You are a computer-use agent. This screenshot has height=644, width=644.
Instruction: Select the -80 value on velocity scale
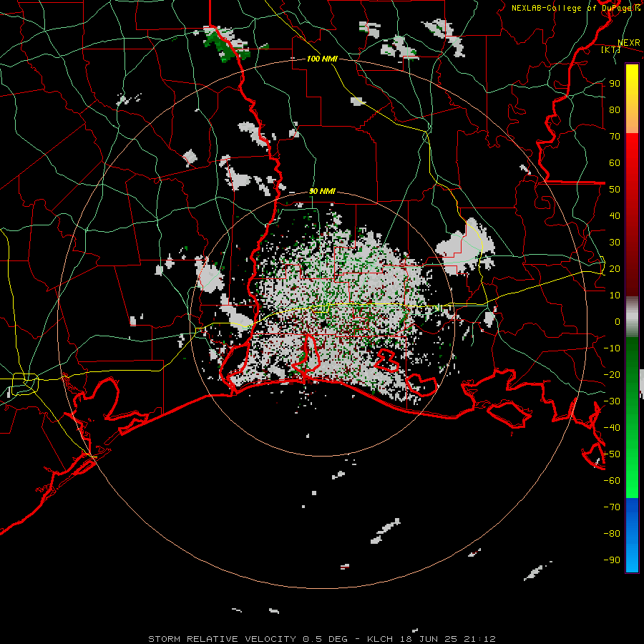pyautogui.click(x=612, y=534)
